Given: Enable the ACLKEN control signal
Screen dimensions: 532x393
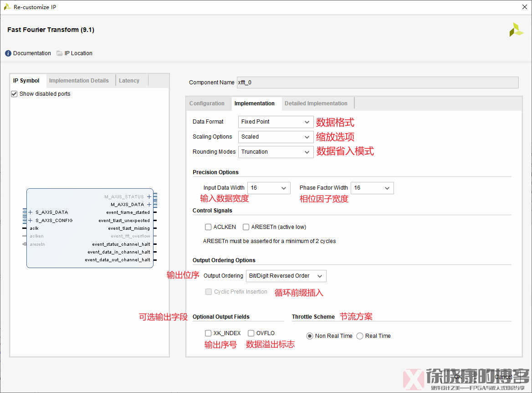Looking at the screenshot, I should coord(208,227).
